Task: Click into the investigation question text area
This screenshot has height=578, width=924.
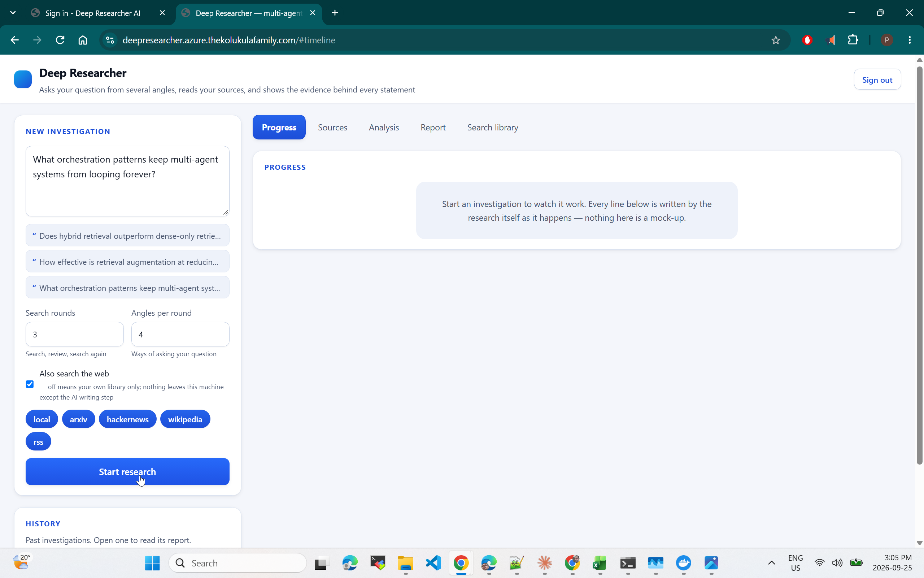Action: click(127, 181)
